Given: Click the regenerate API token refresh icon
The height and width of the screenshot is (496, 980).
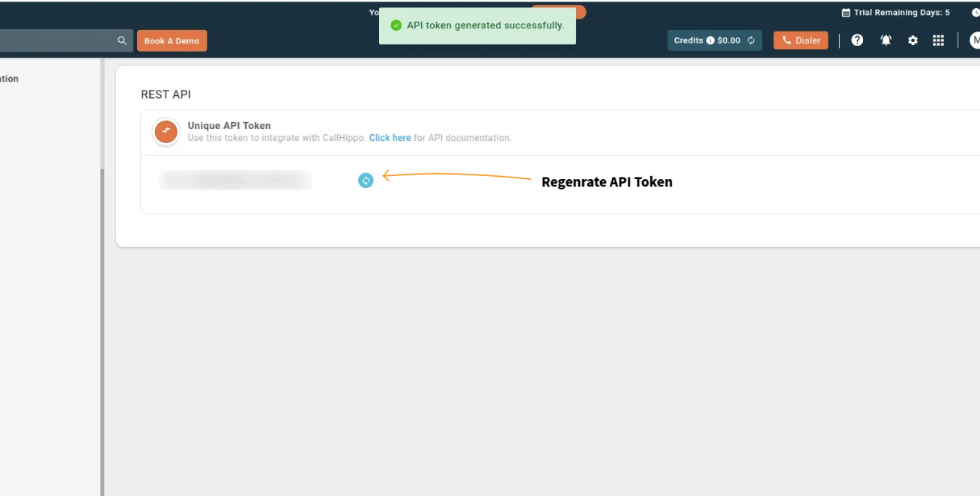Looking at the screenshot, I should click(x=366, y=181).
